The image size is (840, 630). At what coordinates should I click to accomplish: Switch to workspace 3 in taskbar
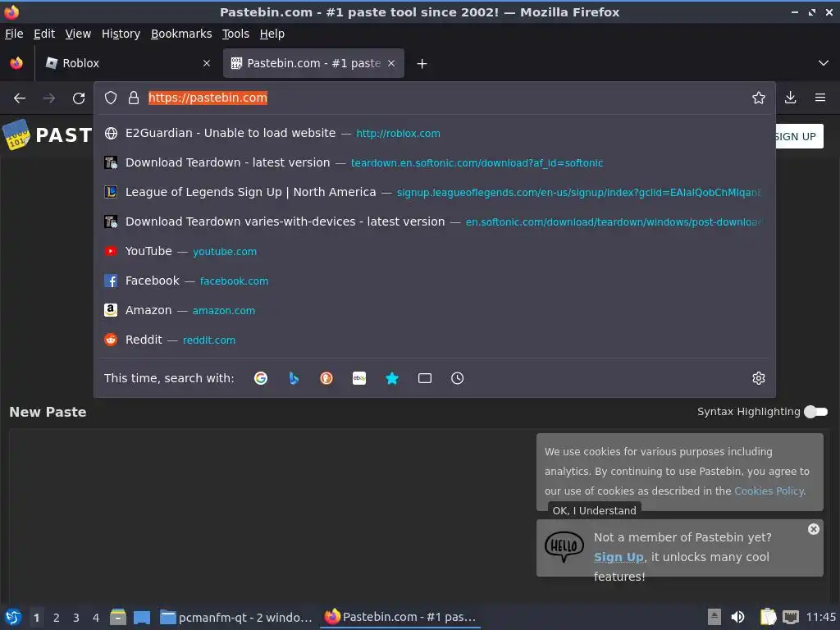point(76,618)
